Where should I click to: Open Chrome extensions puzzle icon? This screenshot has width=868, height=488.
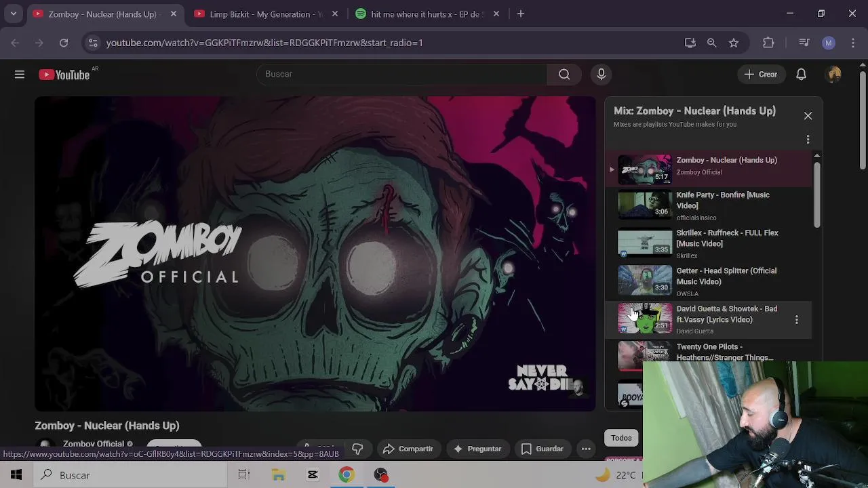768,43
